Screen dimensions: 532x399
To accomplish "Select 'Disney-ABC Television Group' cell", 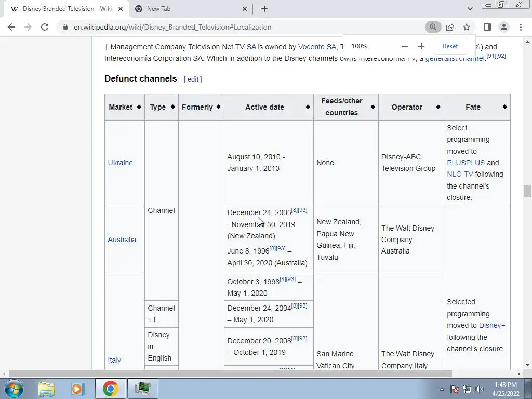I will coord(411,163).
